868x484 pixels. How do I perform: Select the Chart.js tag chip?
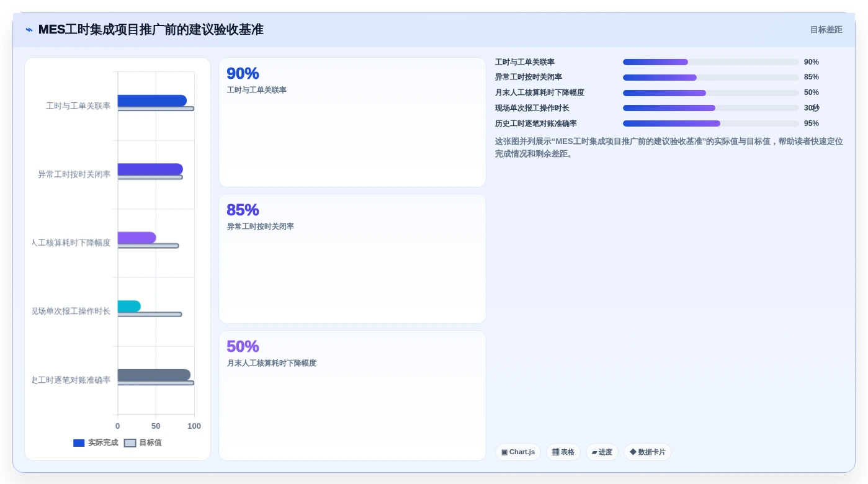(x=517, y=452)
